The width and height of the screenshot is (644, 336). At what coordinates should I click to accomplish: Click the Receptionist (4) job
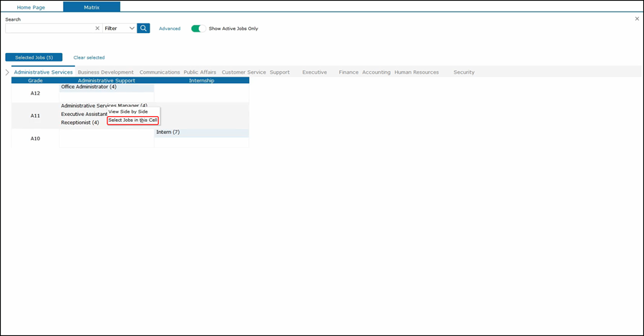(80, 123)
